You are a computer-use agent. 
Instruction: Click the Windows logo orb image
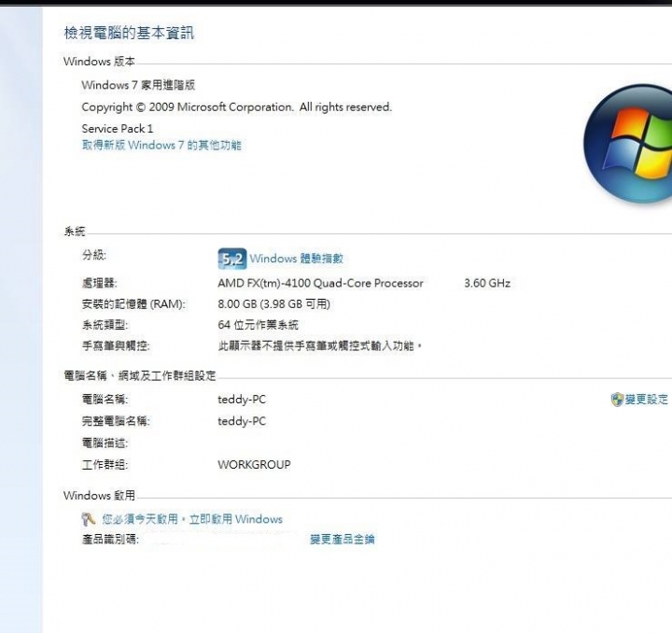tap(627, 144)
